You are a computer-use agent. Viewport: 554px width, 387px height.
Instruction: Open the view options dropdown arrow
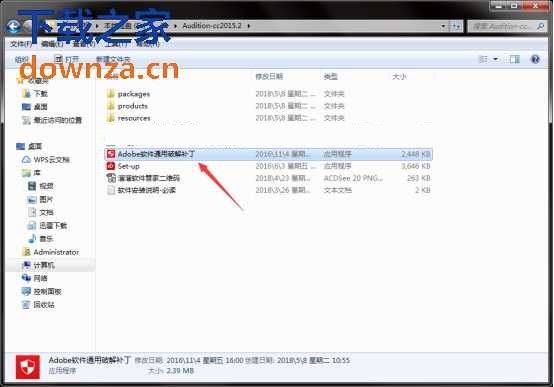495,59
